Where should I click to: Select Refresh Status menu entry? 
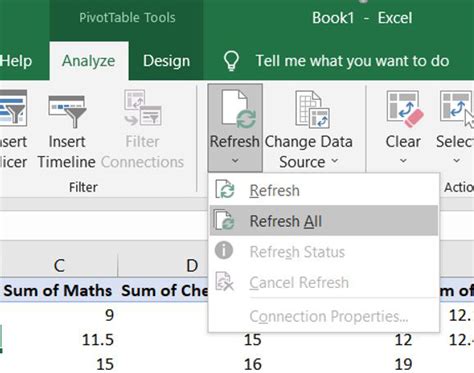[323, 252]
